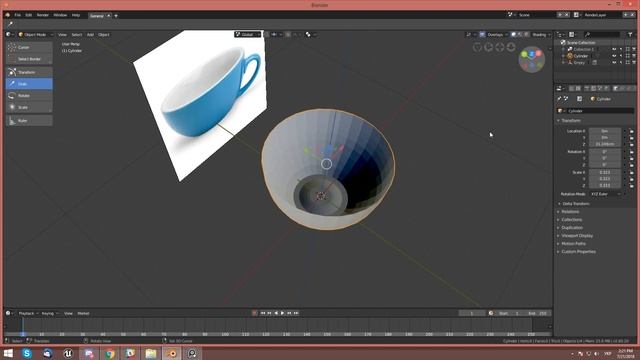Click the Rotation X value field
The image size is (640, 360).
(605, 151)
